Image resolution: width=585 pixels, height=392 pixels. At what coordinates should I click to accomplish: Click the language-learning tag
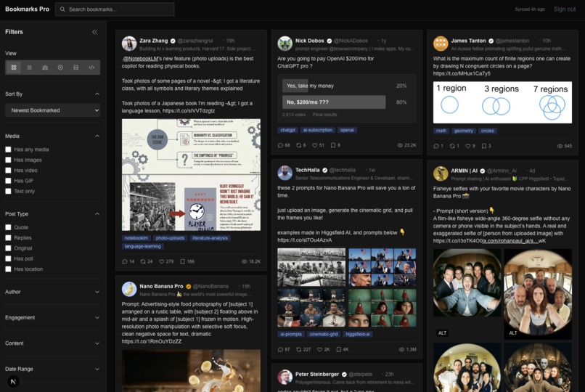click(x=142, y=246)
